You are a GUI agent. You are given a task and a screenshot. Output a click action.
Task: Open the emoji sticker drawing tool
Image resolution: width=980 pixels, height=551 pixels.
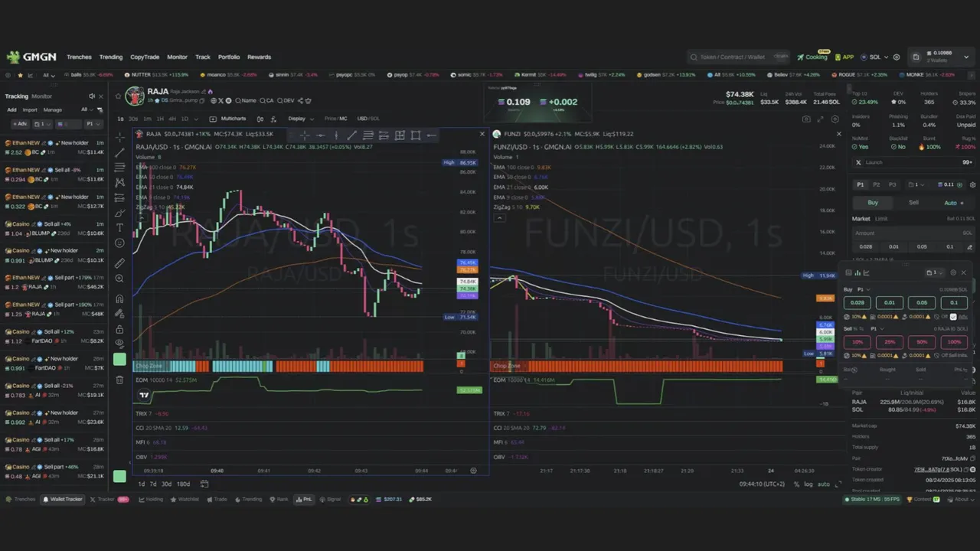point(119,243)
